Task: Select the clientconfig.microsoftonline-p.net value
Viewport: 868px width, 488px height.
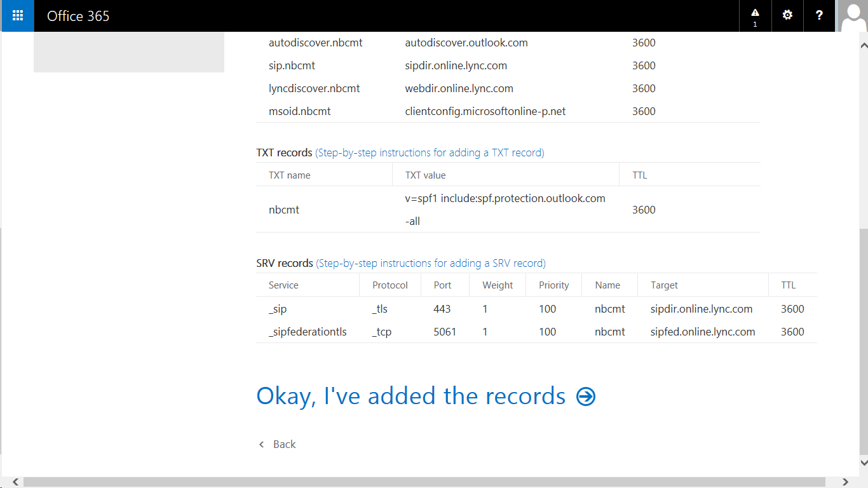Action: pos(485,111)
